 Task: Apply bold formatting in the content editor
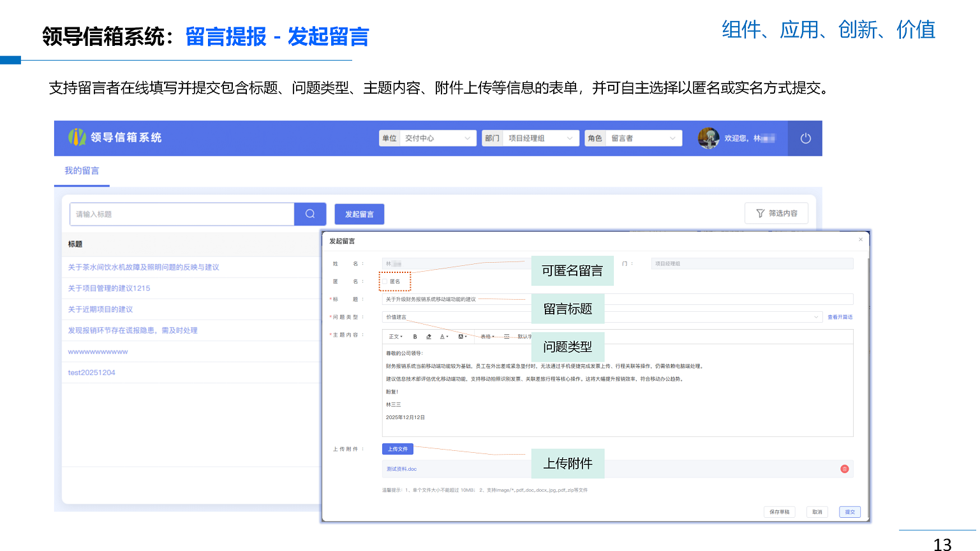pos(415,336)
